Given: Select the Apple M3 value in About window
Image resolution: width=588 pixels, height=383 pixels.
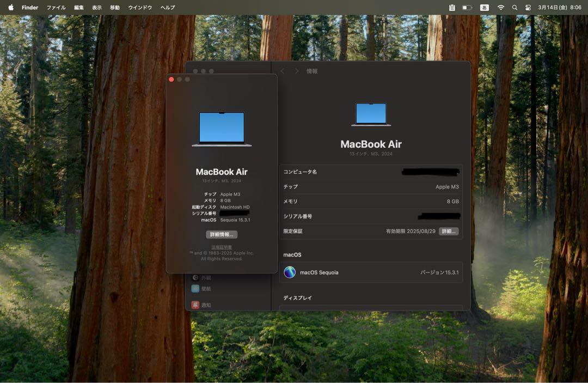Looking at the screenshot, I should point(230,194).
